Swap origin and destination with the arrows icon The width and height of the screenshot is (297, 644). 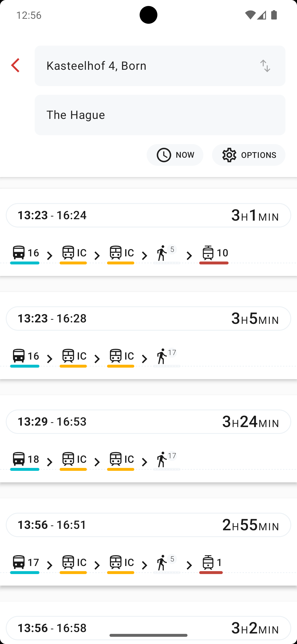[265, 66]
